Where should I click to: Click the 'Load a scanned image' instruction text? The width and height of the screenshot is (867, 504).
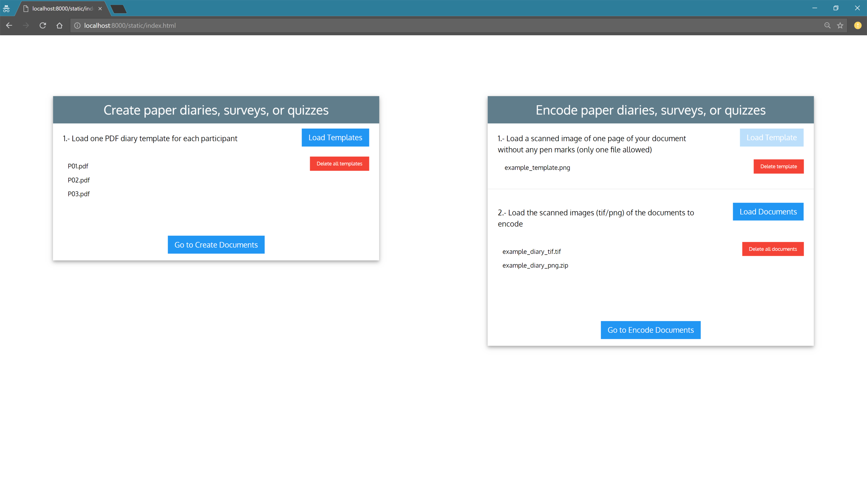click(x=591, y=144)
